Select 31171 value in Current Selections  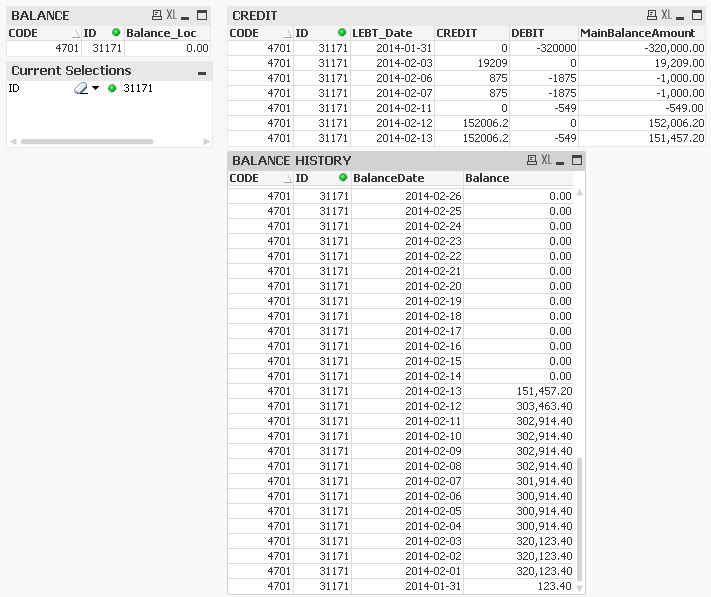138,88
